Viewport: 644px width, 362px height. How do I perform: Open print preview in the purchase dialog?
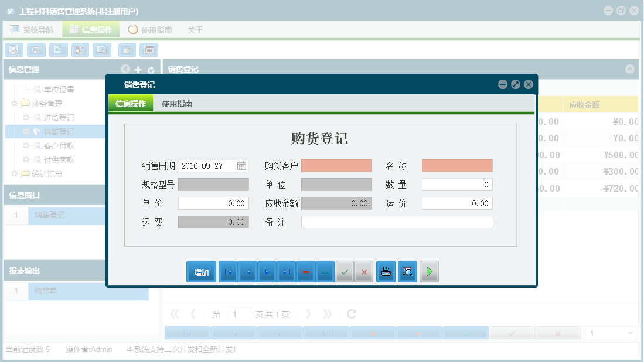407,271
